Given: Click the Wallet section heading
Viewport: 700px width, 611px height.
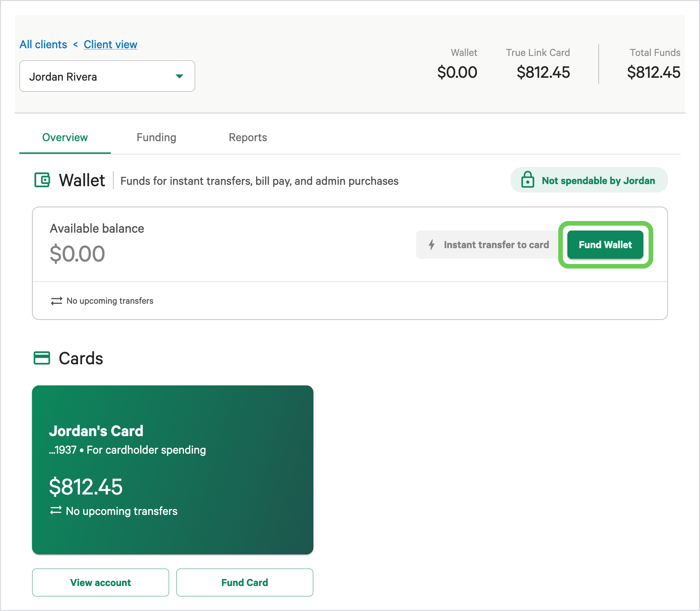Looking at the screenshot, I should pyautogui.click(x=82, y=180).
